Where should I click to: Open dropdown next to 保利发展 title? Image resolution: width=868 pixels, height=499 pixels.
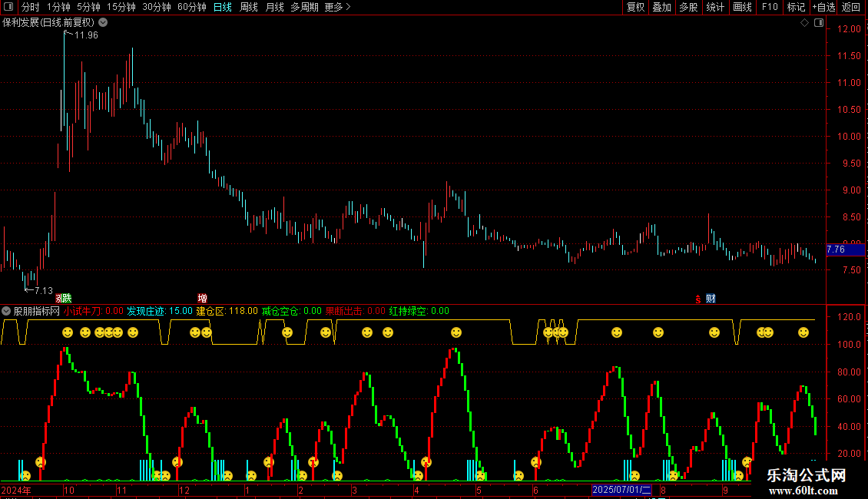click(103, 22)
